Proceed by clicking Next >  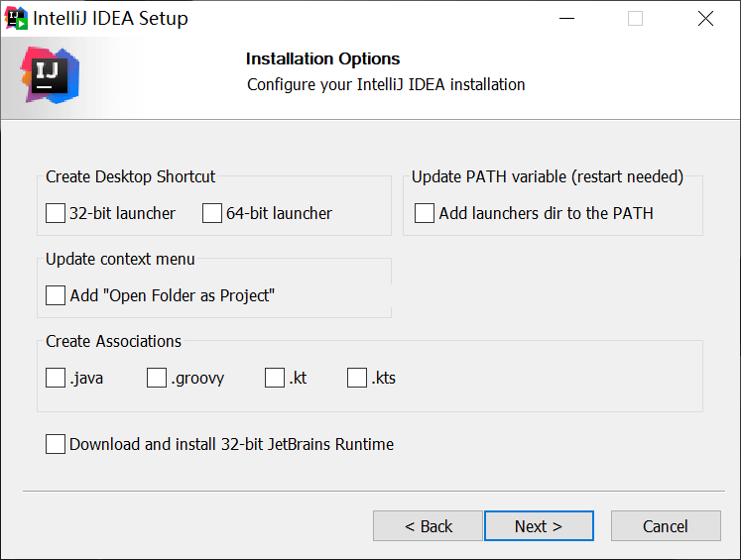(539, 526)
